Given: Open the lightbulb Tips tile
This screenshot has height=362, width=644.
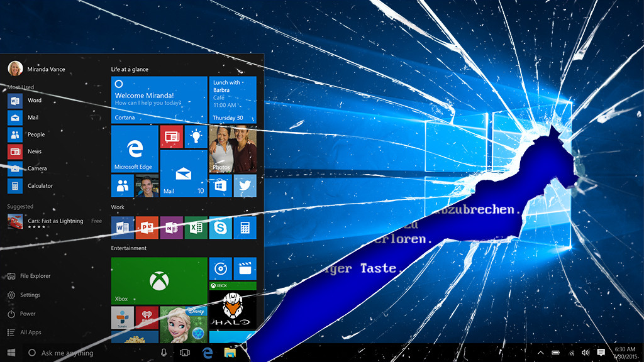Looking at the screenshot, I should [196, 136].
